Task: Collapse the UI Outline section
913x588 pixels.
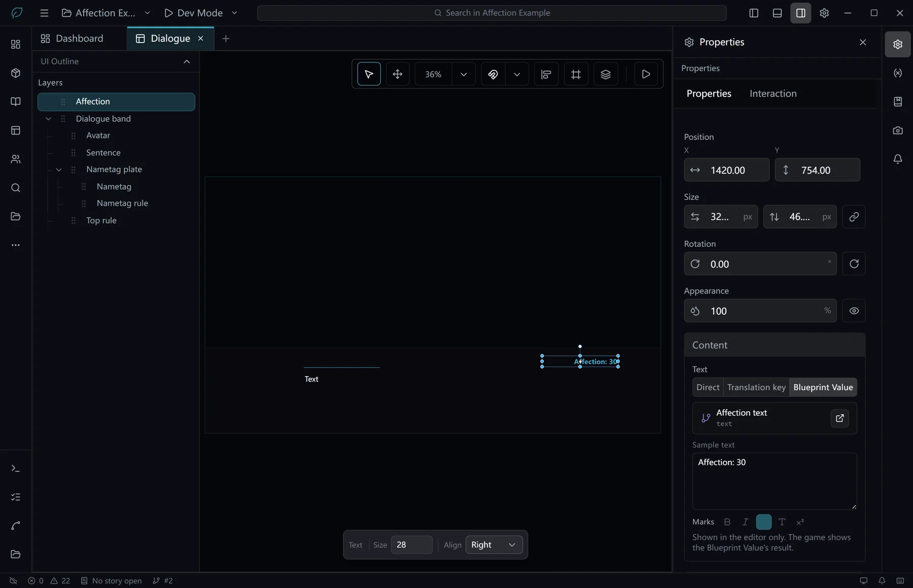Action: [x=187, y=61]
